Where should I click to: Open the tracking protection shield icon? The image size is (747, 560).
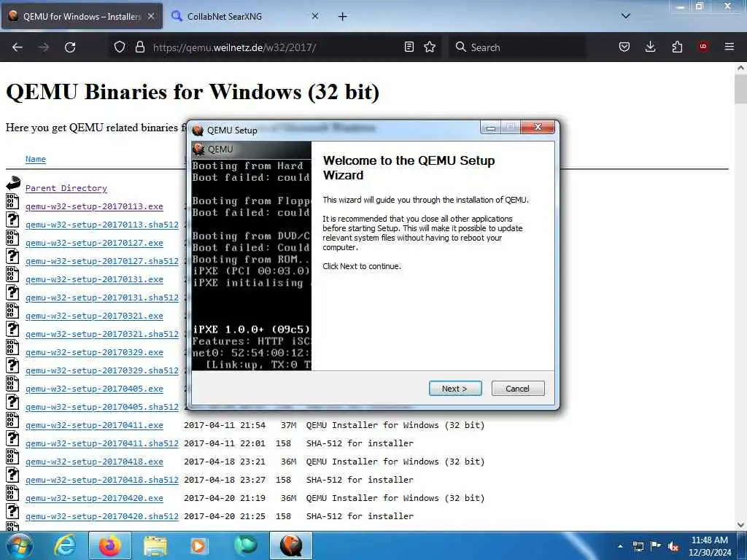(x=120, y=47)
